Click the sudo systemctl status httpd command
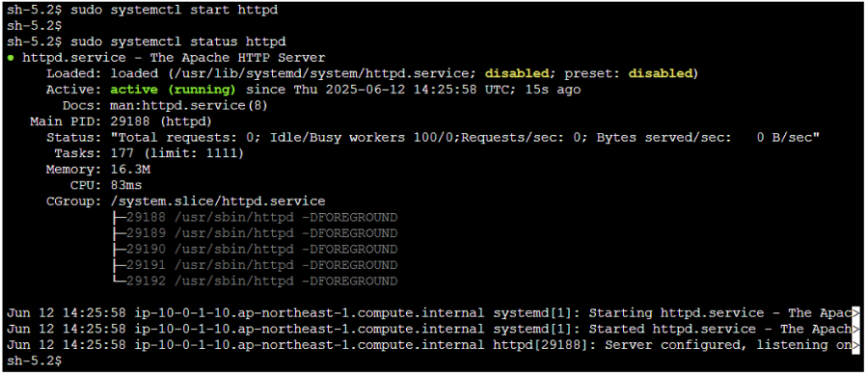The width and height of the screenshot is (868, 376). (x=178, y=42)
